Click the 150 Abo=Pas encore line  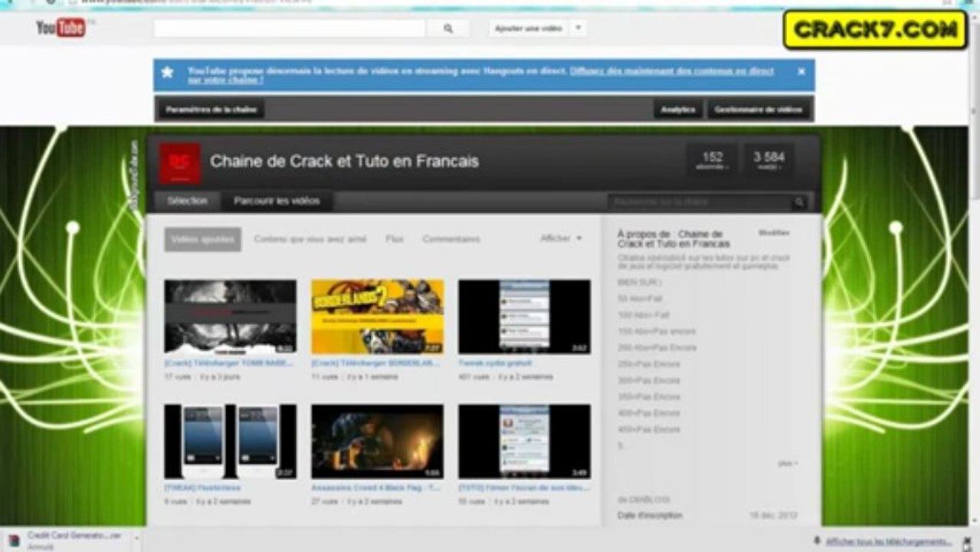coord(657,331)
